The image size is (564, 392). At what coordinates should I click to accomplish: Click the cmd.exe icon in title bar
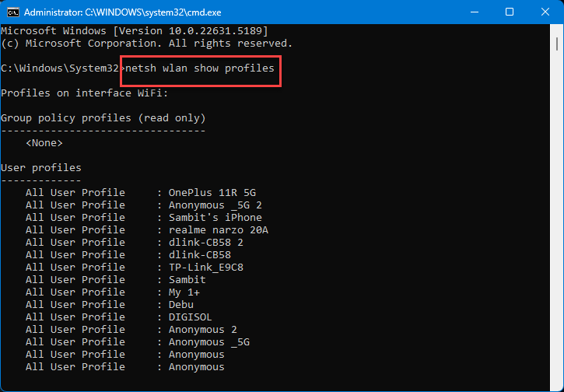[x=13, y=12]
